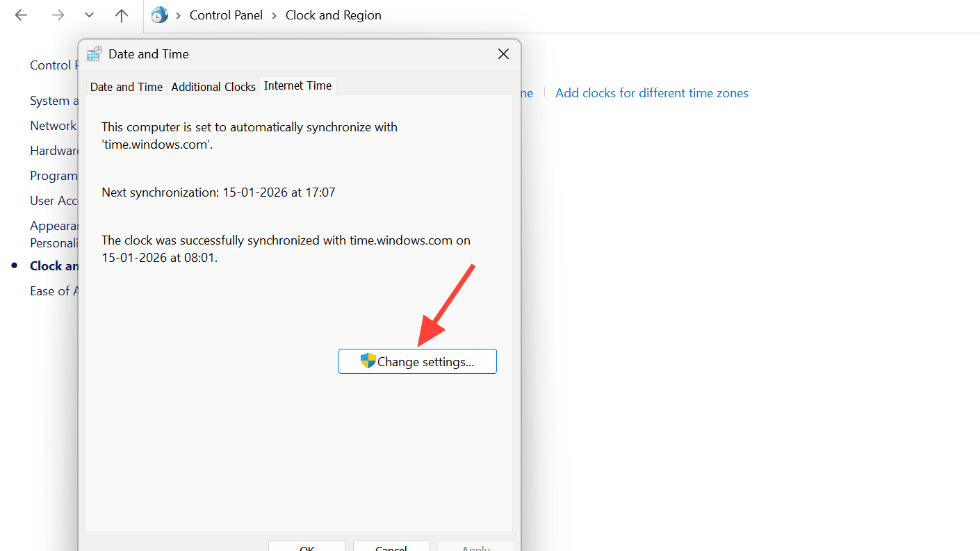Click the back navigation arrow

21,15
